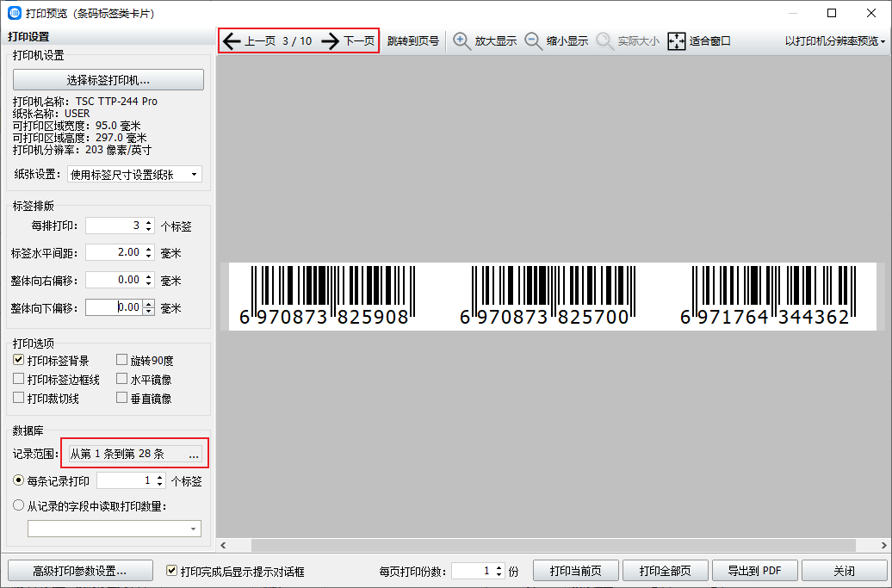Click the 打印预览 app icon in title bar
The image size is (892, 588).
15,13
